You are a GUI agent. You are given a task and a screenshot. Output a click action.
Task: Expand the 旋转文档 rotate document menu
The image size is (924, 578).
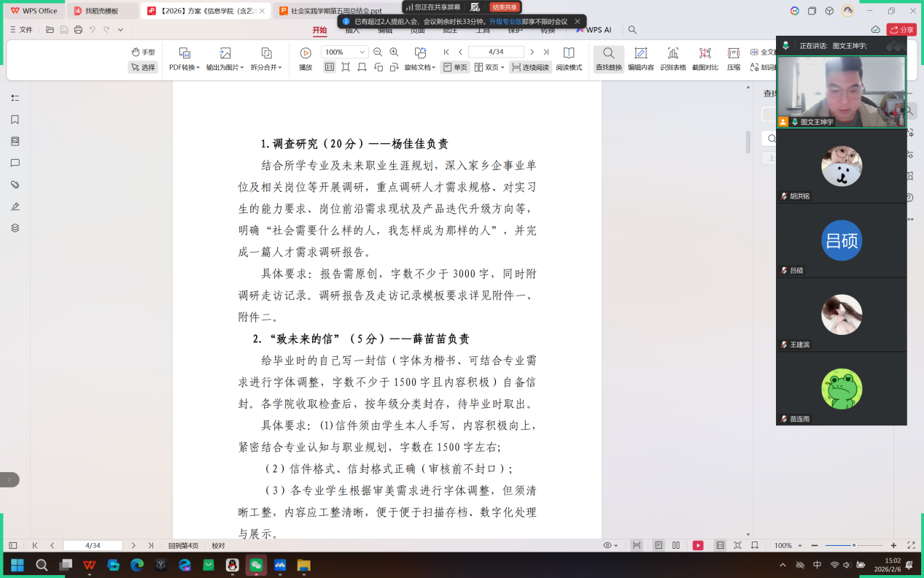[420, 67]
